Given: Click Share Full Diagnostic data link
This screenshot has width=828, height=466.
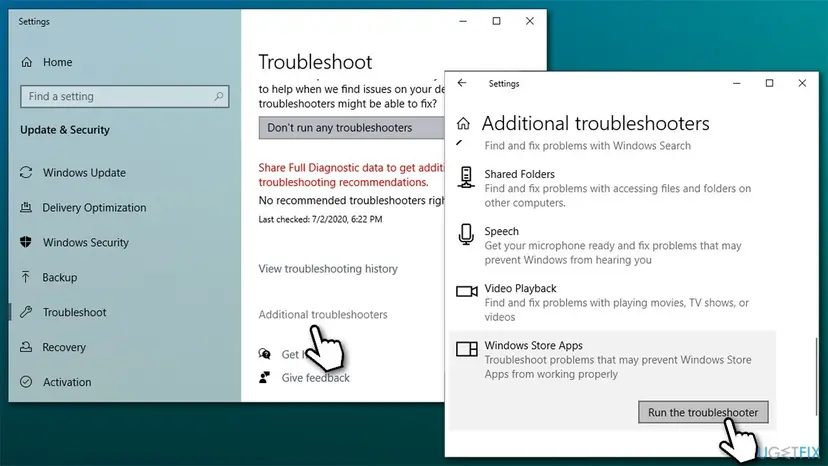Looking at the screenshot, I should tap(351, 175).
